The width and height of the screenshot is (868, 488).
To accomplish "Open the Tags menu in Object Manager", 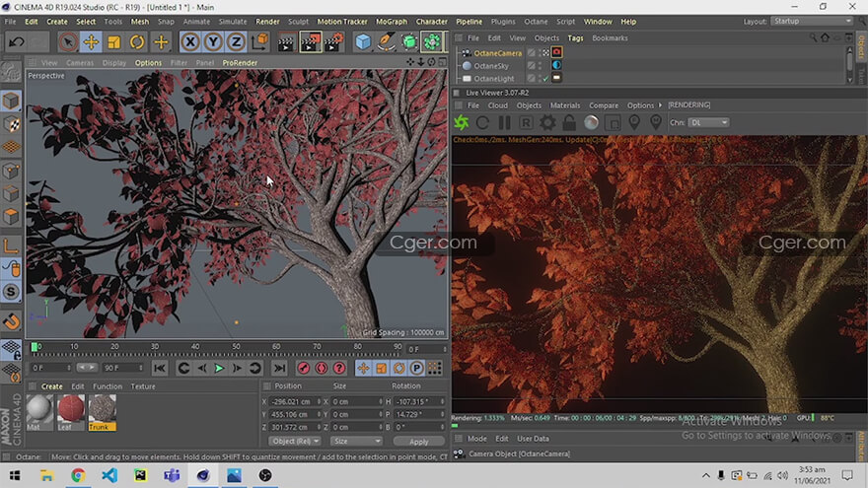I will click(x=575, y=38).
